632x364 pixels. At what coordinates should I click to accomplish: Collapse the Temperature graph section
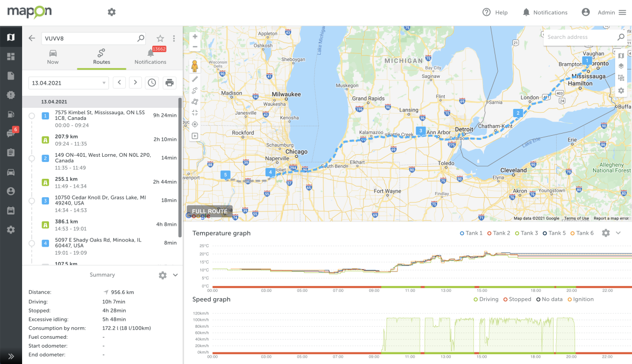(618, 233)
